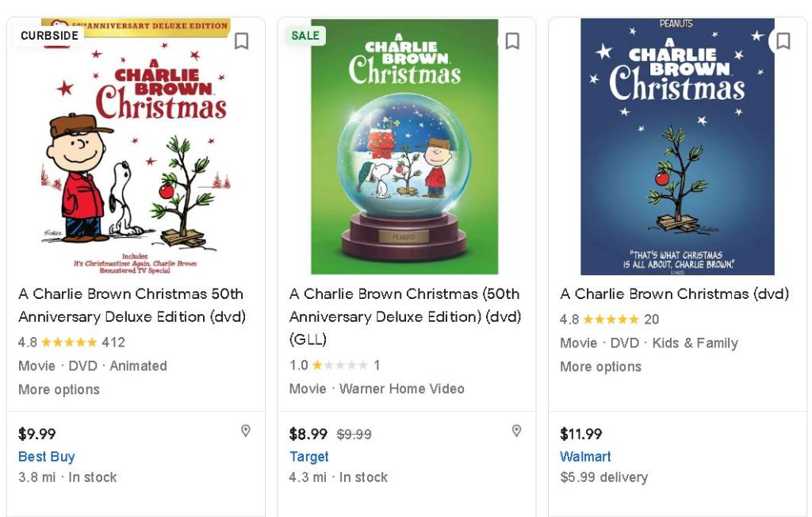
Task: Click location pin icon in Best Buy card
Action: [x=246, y=431]
